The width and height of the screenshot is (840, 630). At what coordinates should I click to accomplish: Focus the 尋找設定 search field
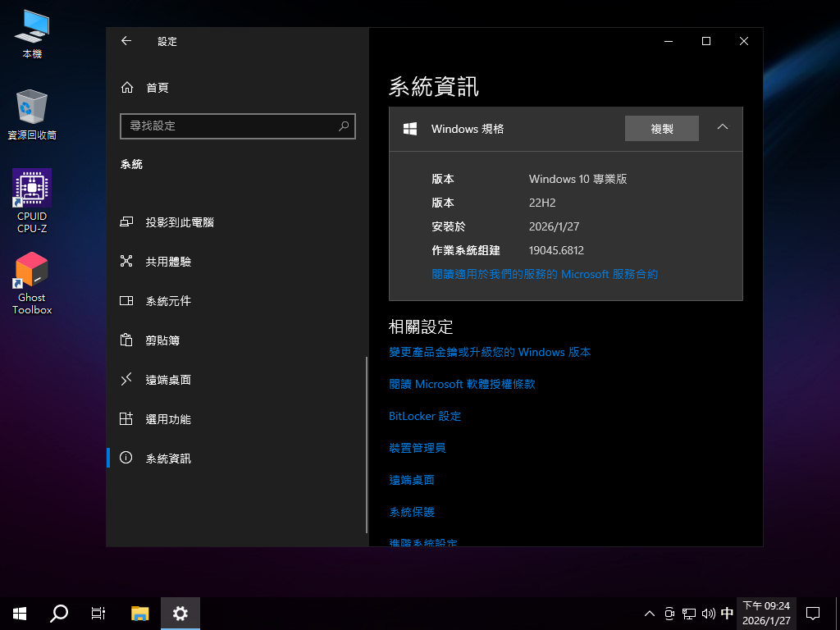[228, 126]
